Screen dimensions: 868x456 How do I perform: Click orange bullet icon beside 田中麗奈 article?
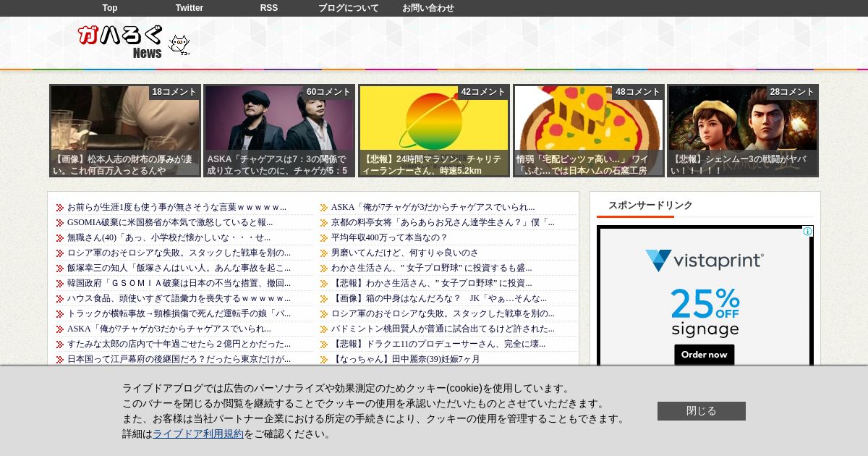(x=324, y=360)
